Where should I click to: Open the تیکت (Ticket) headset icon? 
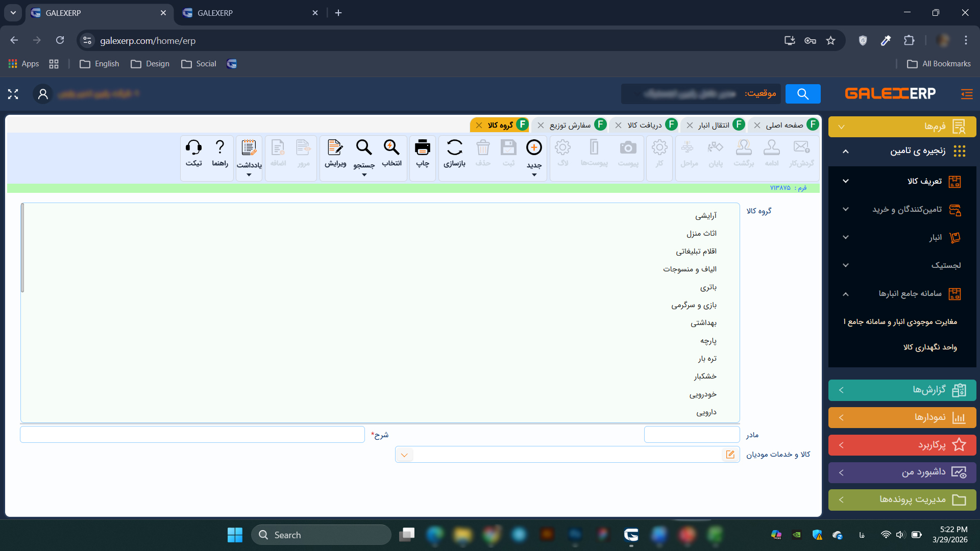point(193,148)
